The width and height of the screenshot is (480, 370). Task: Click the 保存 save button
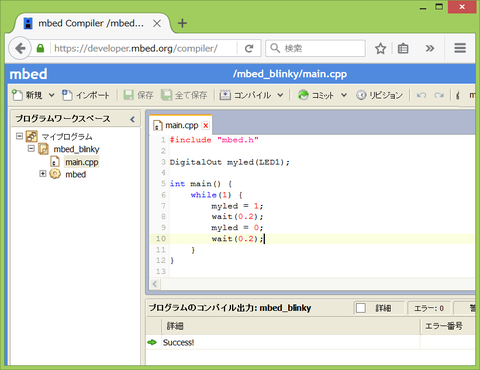click(x=138, y=95)
